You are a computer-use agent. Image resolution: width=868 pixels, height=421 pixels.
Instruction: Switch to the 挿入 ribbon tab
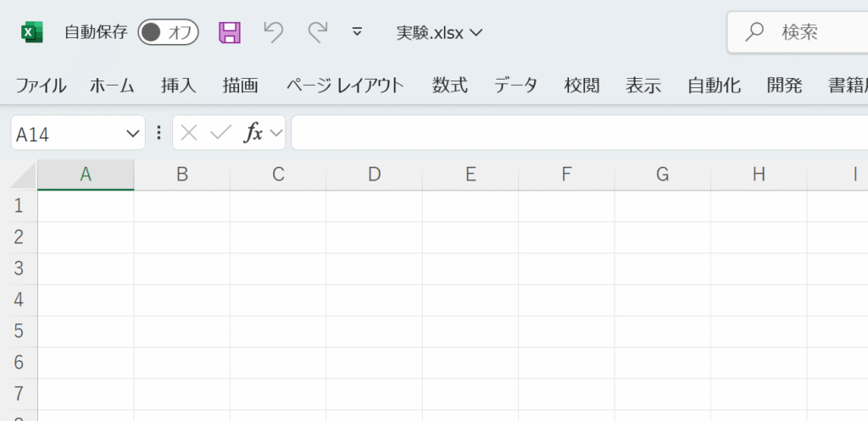click(x=178, y=85)
